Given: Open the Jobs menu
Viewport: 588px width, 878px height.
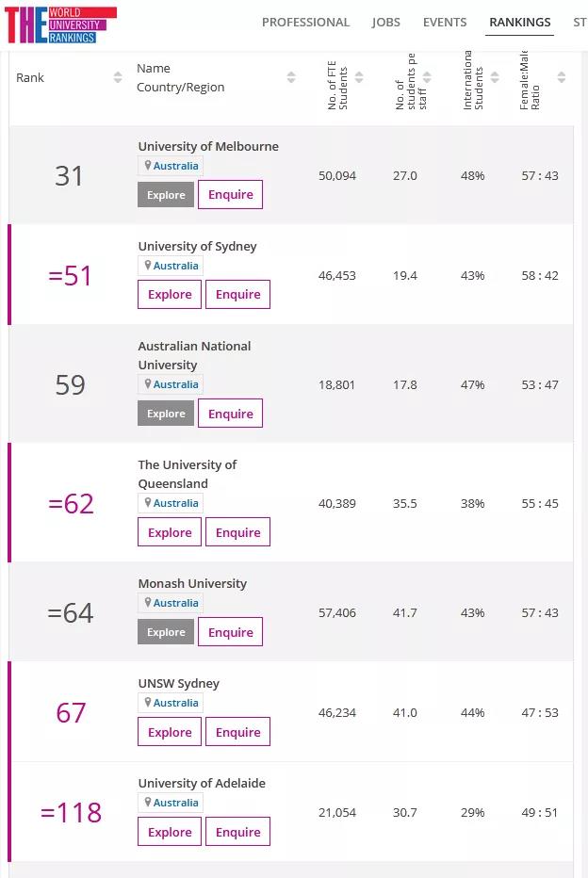Looking at the screenshot, I should [x=386, y=23].
